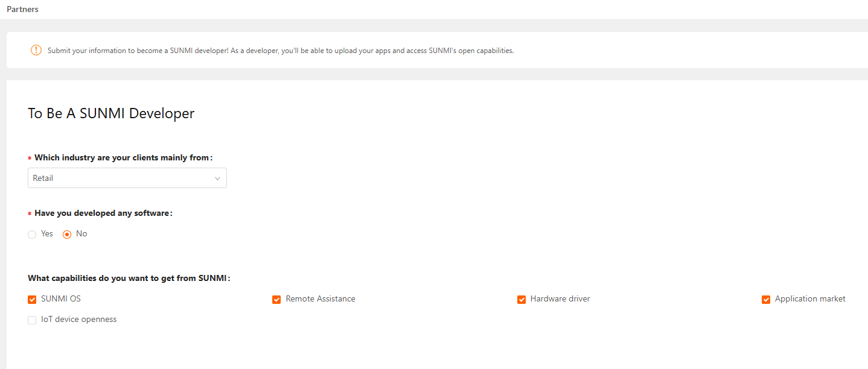Image resolution: width=868 pixels, height=369 pixels.
Task: Select the Yes radio button
Action: point(32,235)
